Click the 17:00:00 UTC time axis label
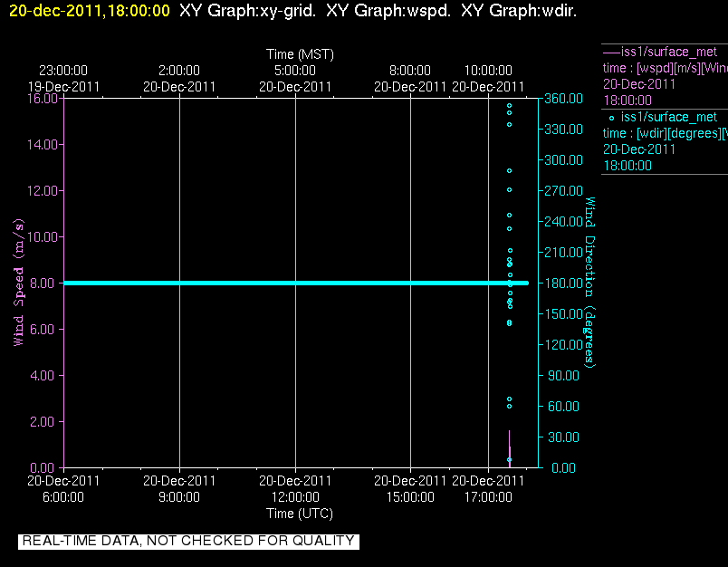The height and width of the screenshot is (567, 728). [488, 497]
